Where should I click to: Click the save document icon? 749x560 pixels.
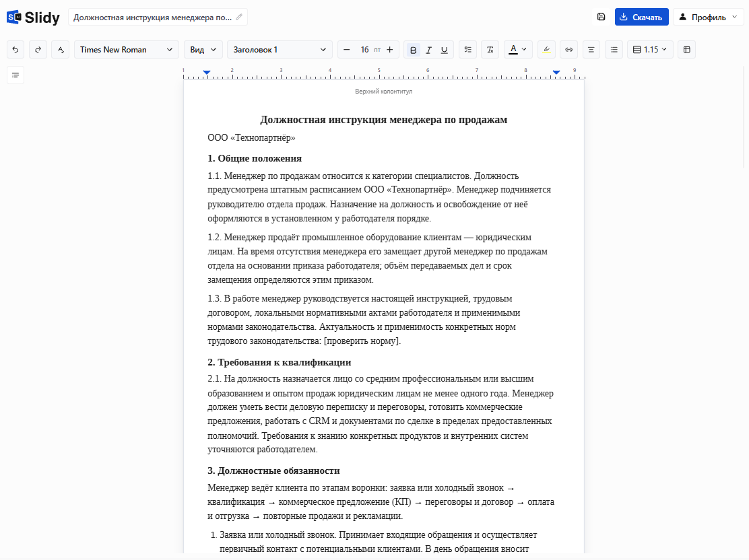pos(601,17)
